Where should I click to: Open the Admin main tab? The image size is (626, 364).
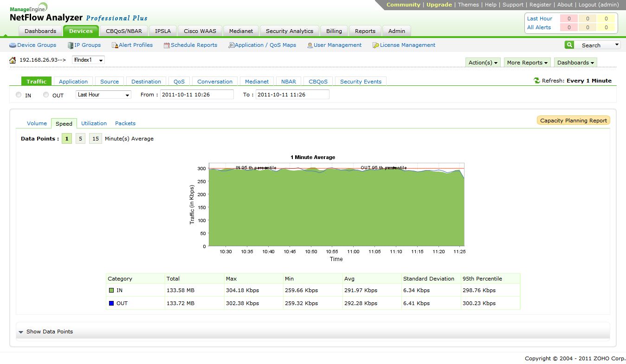397,31
